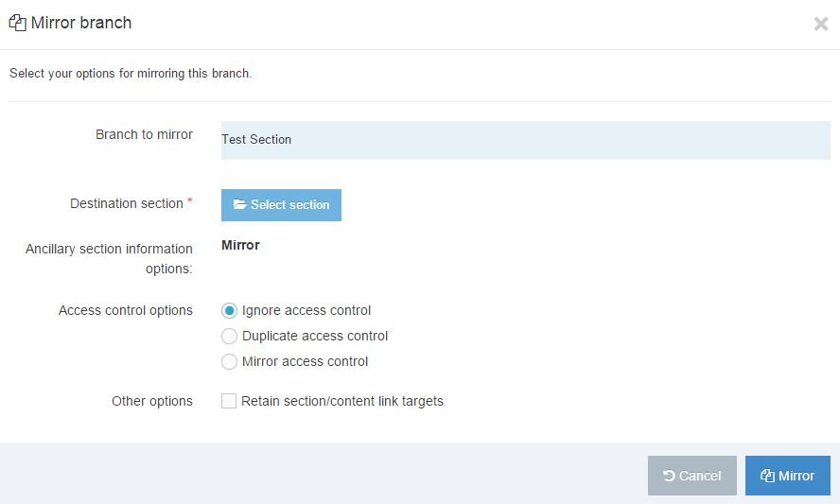Image resolution: width=840 pixels, height=504 pixels.
Task: Choose the Duplicate access control radio button
Action: (x=229, y=336)
